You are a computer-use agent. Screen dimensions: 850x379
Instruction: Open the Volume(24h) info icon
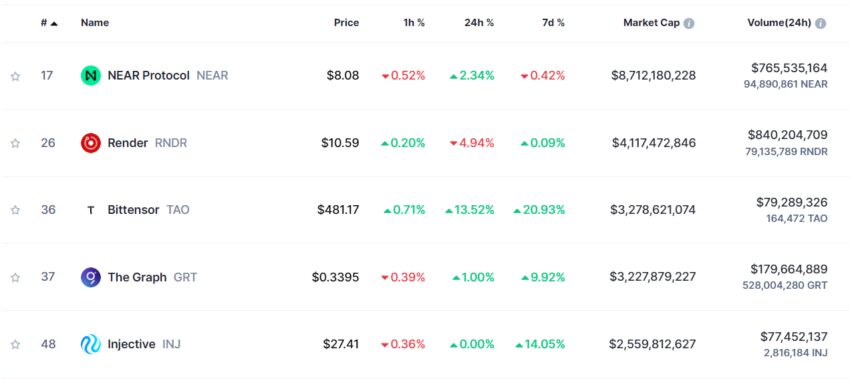click(821, 23)
